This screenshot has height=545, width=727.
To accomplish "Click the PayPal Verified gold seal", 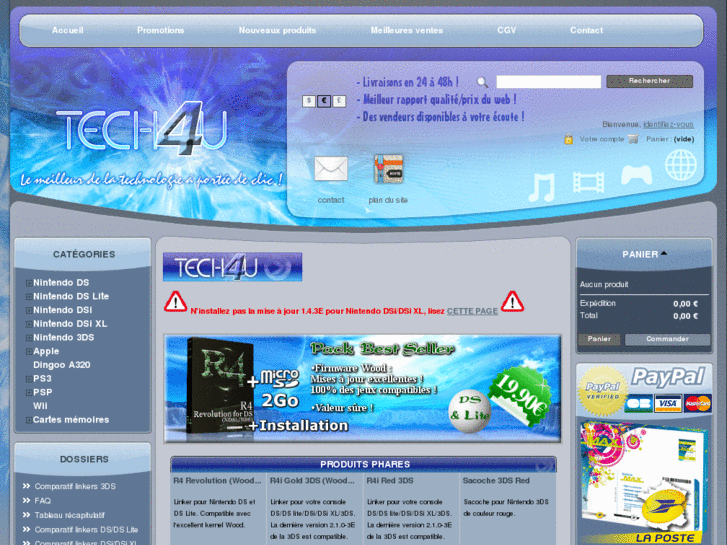I will pos(603,391).
